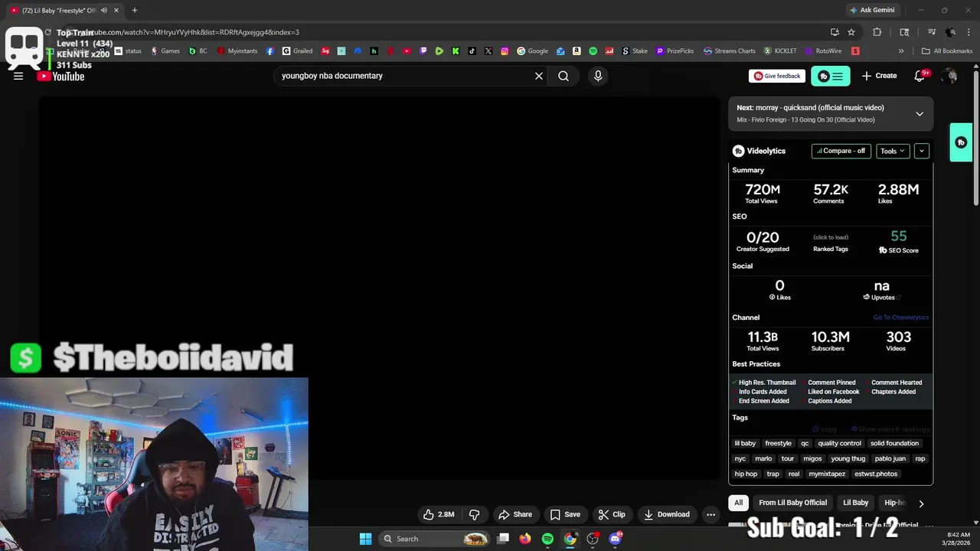Open Chrome from the taskbar
Image resolution: width=980 pixels, height=551 pixels.
pyautogui.click(x=570, y=539)
